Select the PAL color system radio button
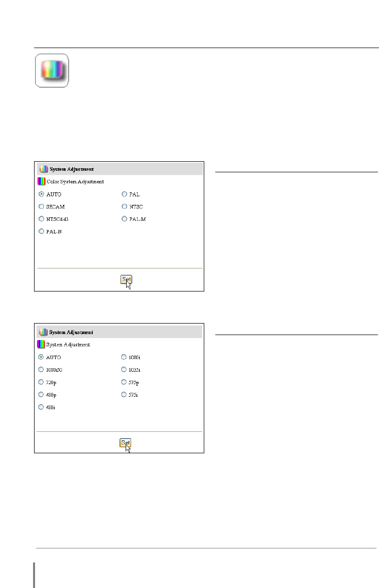 click(x=125, y=194)
